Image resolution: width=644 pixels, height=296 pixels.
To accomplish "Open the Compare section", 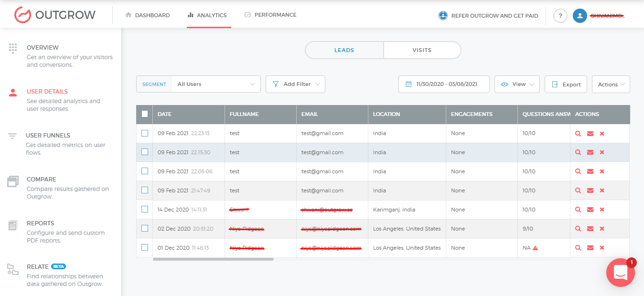I will click(61, 188).
